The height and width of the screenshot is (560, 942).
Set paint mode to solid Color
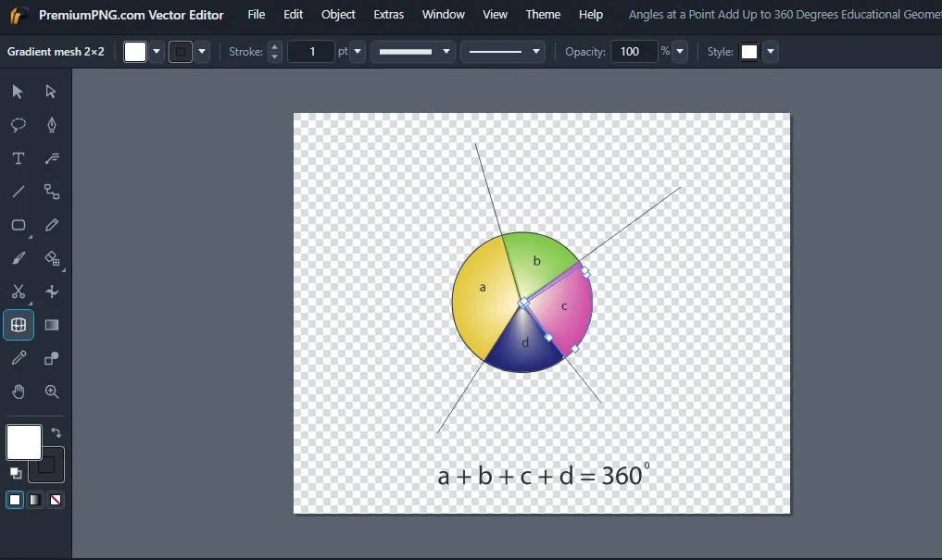pos(15,500)
